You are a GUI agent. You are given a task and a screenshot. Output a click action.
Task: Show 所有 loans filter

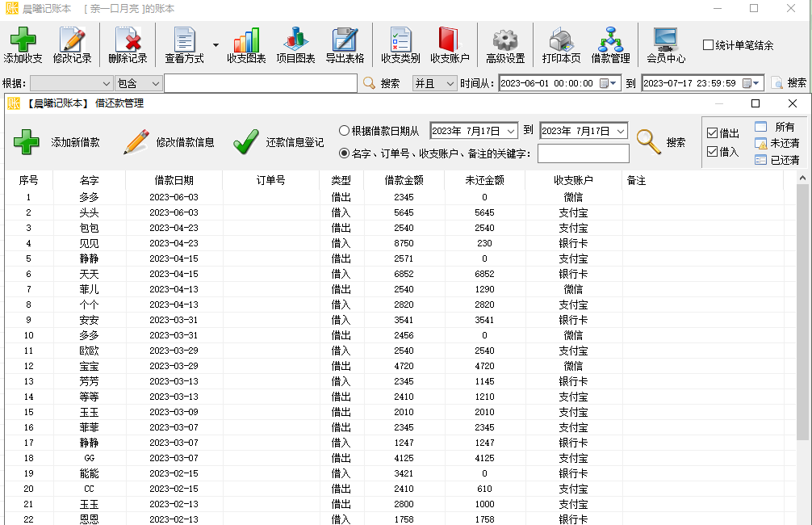pyautogui.click(x=775, y=127)
